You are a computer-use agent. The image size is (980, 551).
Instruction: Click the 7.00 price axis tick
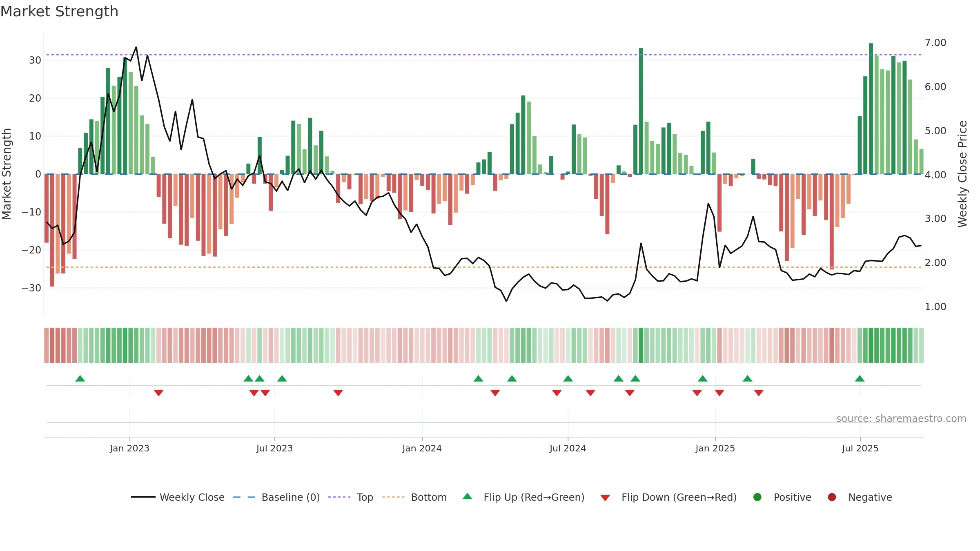(x=935, y=42)
